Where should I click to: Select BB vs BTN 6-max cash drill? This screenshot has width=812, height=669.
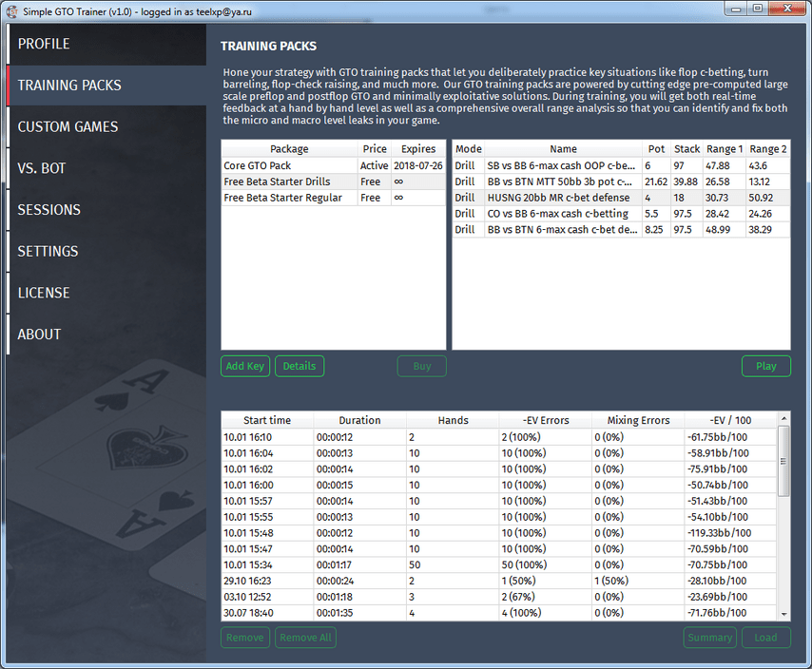click(x=622, y=230)
